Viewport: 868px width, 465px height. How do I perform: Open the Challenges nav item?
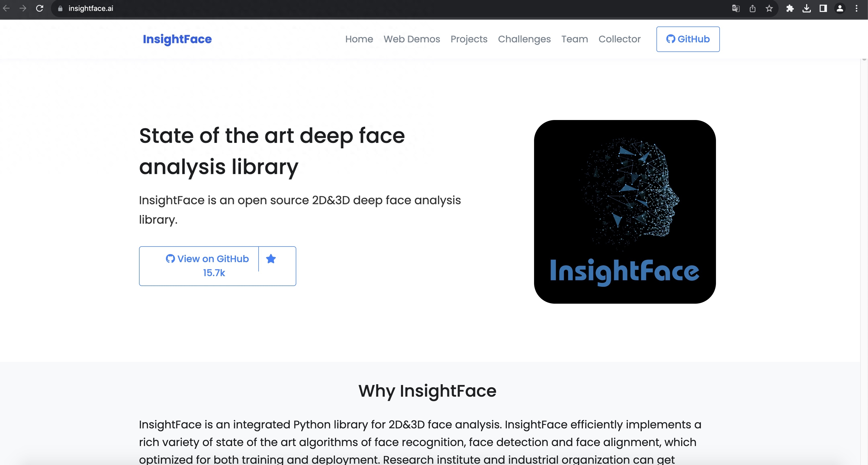point(524,39)
